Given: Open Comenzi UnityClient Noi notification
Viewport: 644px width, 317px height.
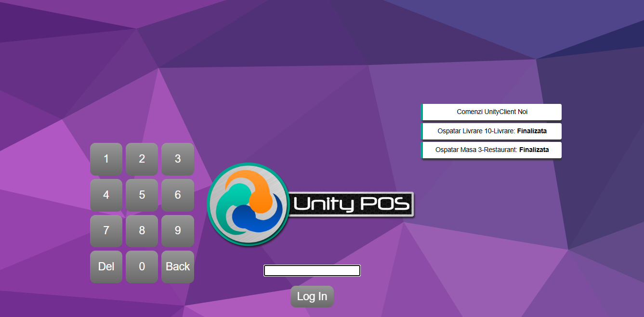Looking at the screenshot, I should click(x=491, y=112).
